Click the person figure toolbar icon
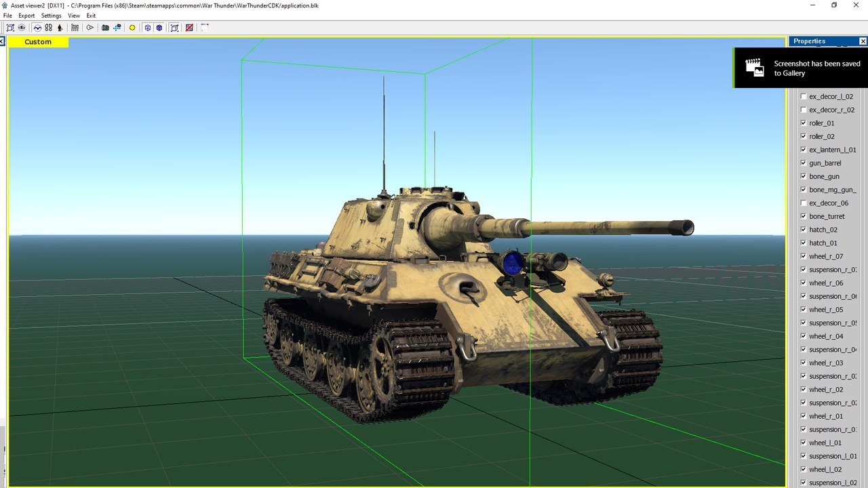 click(60, 28)
